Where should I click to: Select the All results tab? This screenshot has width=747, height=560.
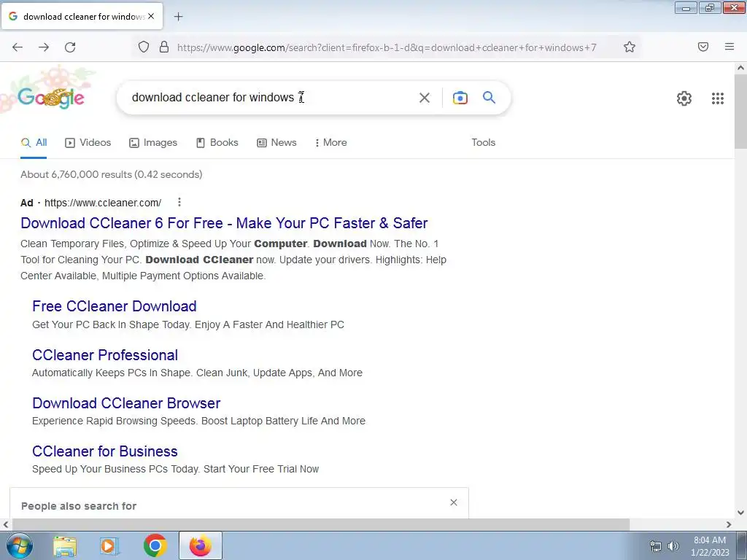point(34,142)
